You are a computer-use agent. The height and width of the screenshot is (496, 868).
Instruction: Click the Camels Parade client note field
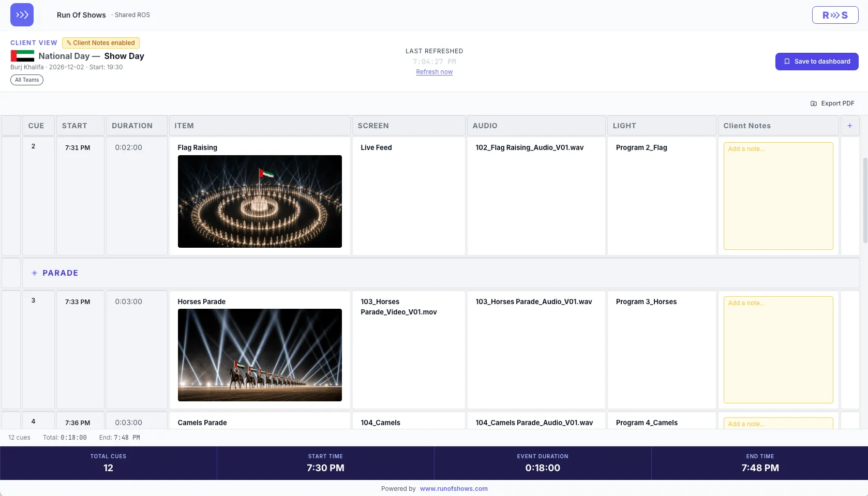(778, 423)
